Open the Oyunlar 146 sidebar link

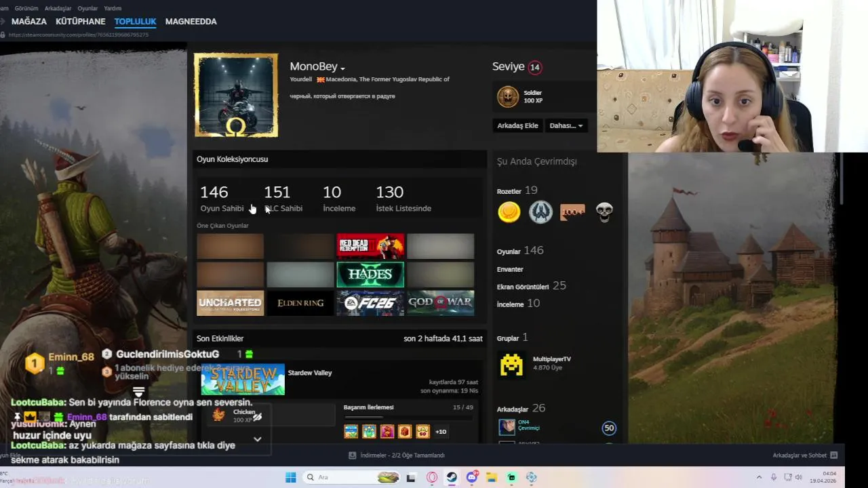(520, 251)
